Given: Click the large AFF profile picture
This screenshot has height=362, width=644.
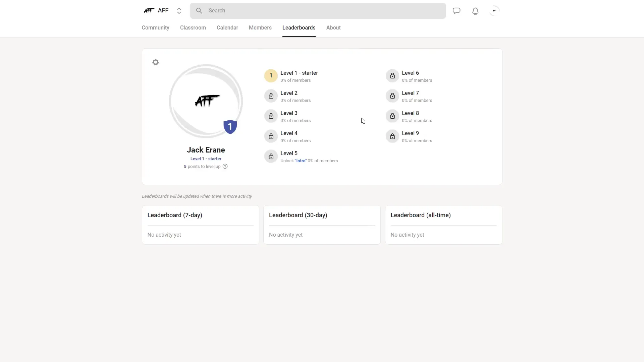Looking at the screenshot, I should pos(206,101).
